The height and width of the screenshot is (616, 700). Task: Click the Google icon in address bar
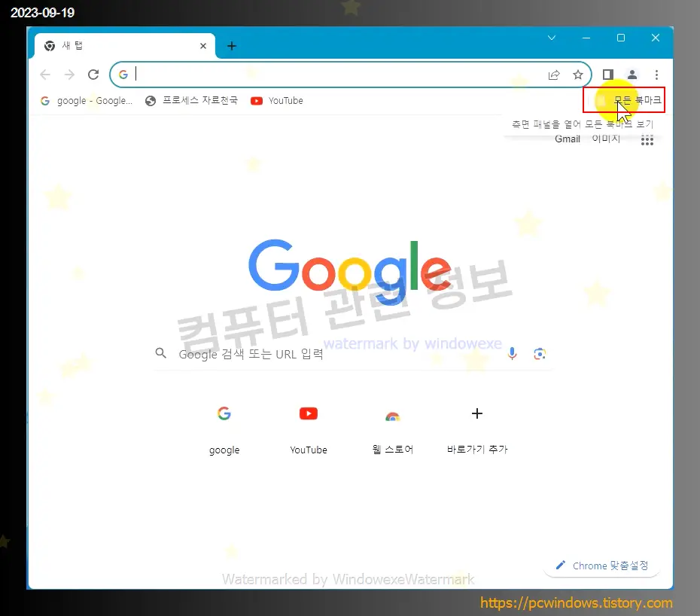coord(123,75)
